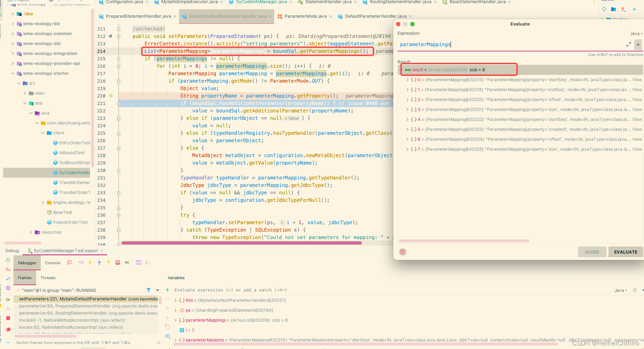This screenshot has width=644, height=349.
Task: Toggle the fold marker on line 215
Action: coord(118,59)
